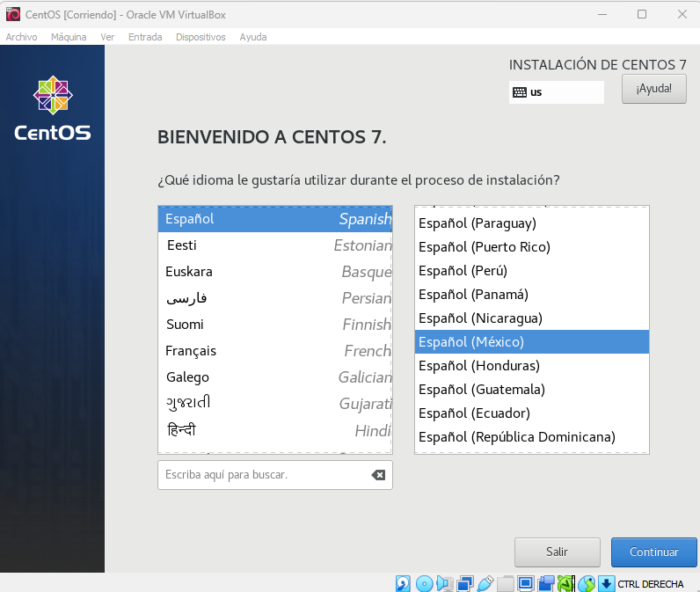Viewport: 700px width, 592px height.
Task: Open the Ayuda menu
Action: pos(253,37)
